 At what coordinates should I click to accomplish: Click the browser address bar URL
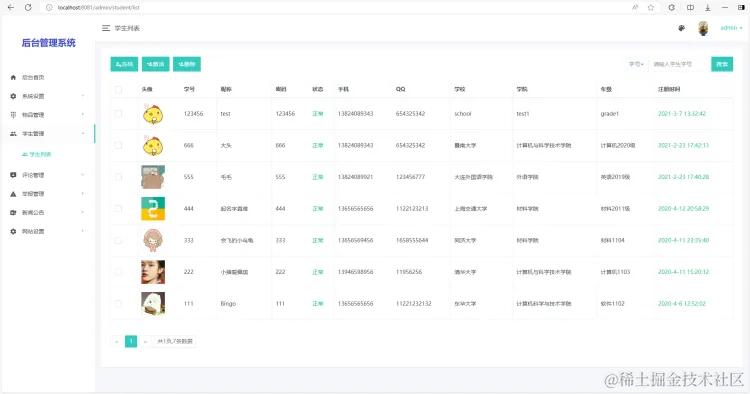pyautogui.click(x=99, y=8)
